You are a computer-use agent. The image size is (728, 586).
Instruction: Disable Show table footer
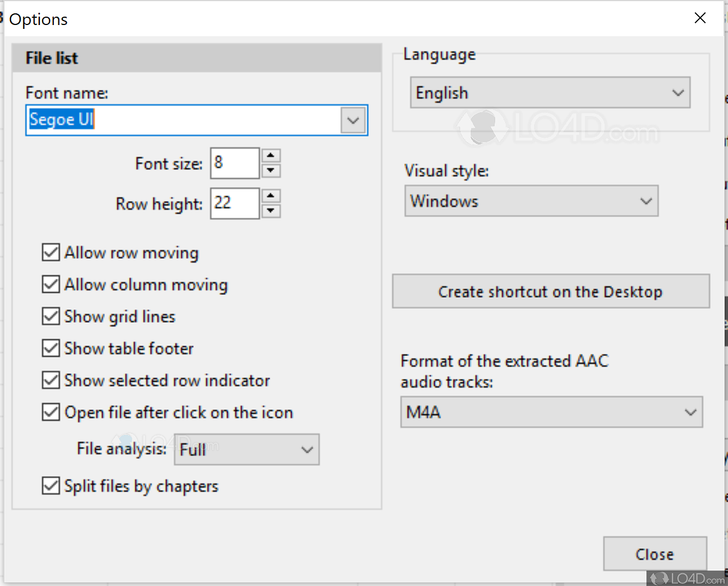pos(51,348)
